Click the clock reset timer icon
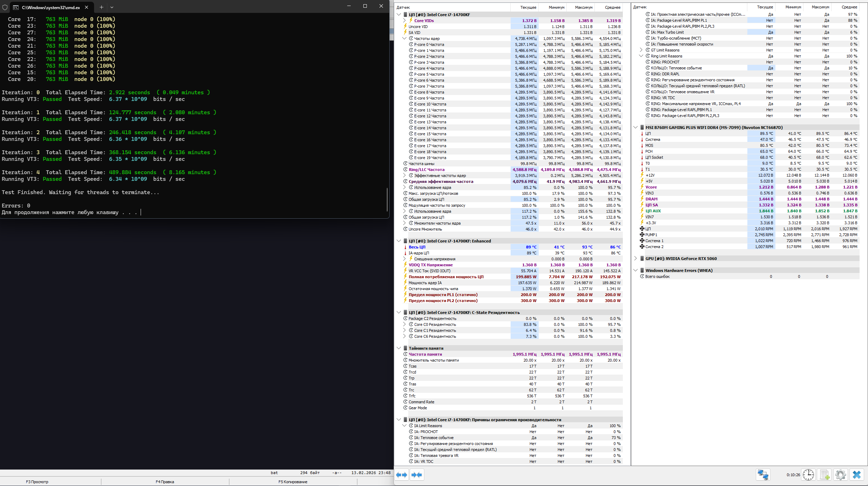Screen dimensions: 868x486 808,475
